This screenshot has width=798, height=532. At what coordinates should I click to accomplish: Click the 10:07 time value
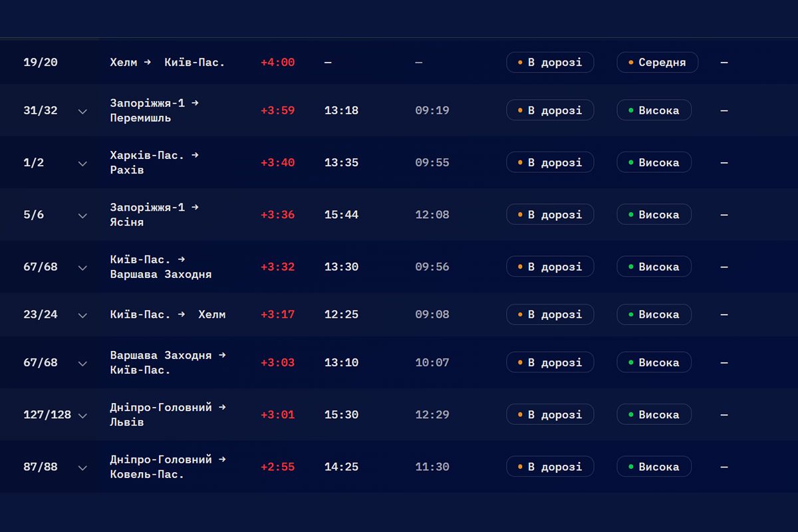click(x=432, y=362)
